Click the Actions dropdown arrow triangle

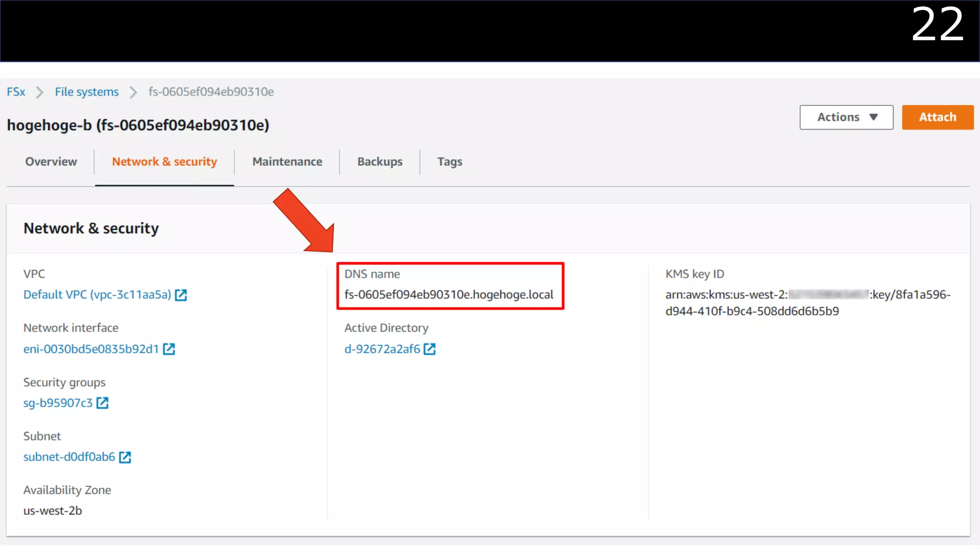pyautogui.click(x=873, y=117)
